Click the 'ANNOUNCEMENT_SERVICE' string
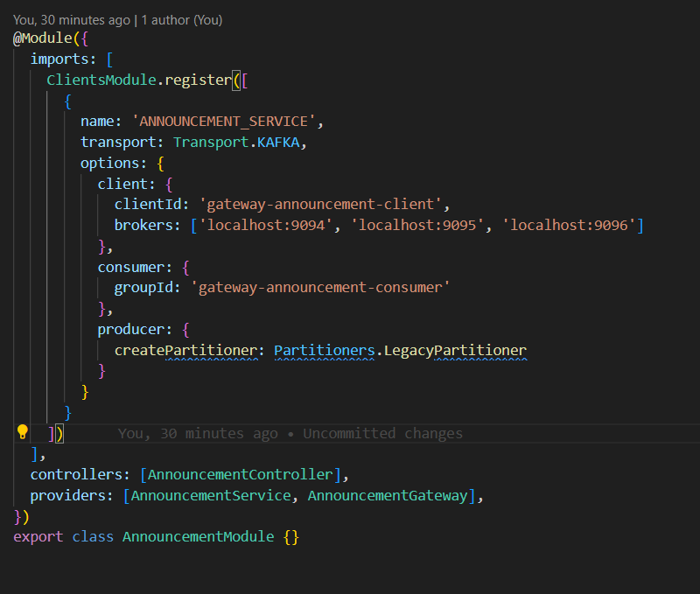 coord(224,122)
